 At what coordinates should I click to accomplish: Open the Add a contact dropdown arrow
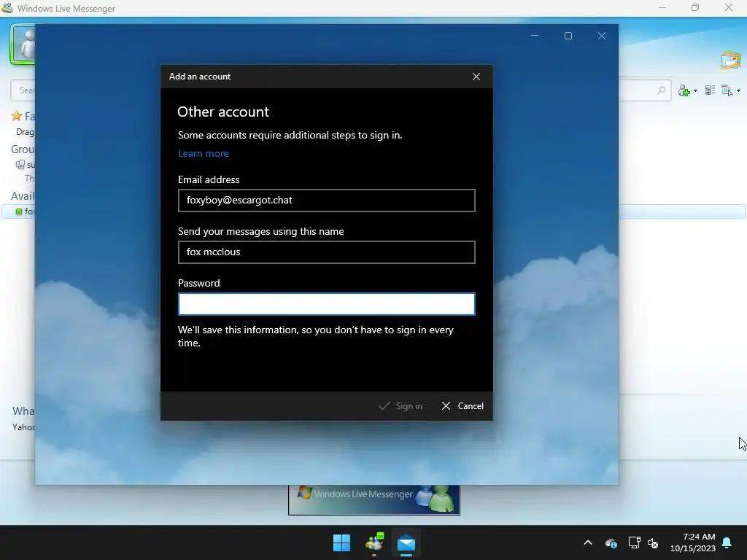(x=695, y=90)
